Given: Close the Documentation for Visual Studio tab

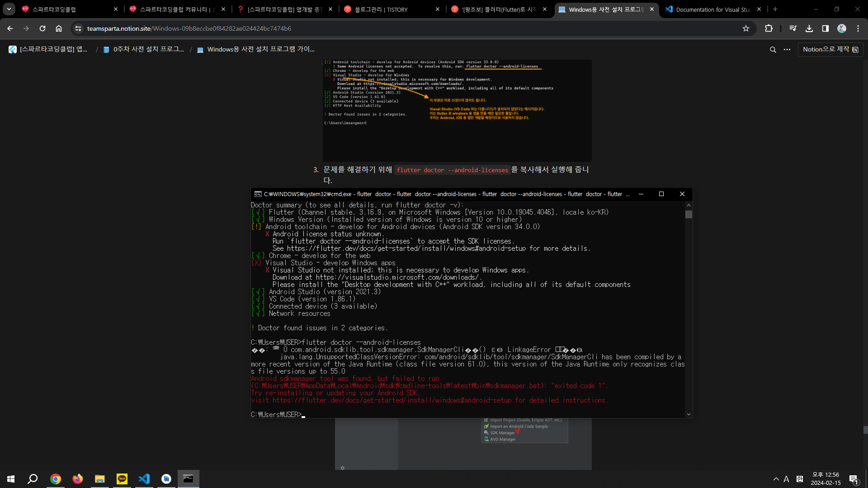Looking at the screenshot, I should tap(759, 9).
